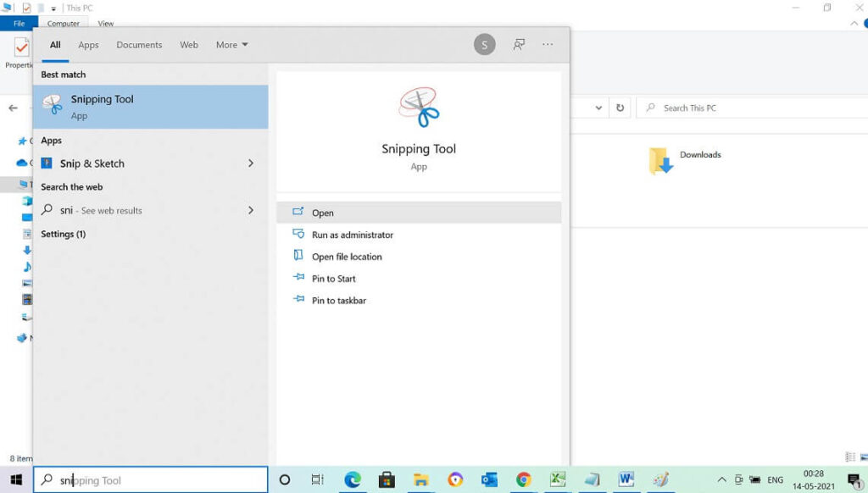Go back in the This PC window
This screenshot has height=493, width=868.
coord(14,108)
